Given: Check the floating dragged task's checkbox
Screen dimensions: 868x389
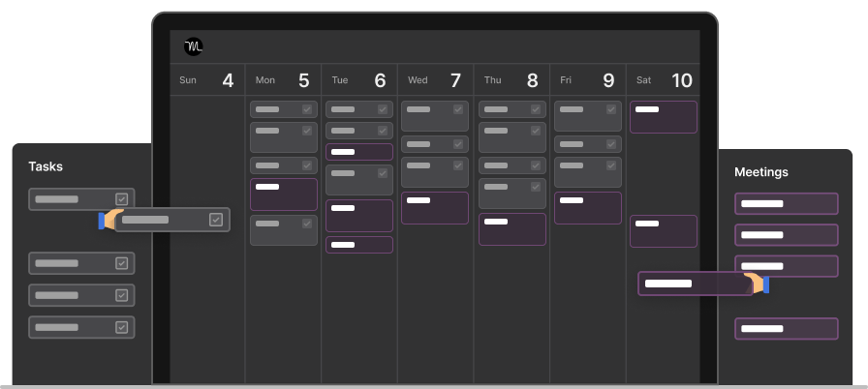Looking at the screenshot, I should (216, 220).
